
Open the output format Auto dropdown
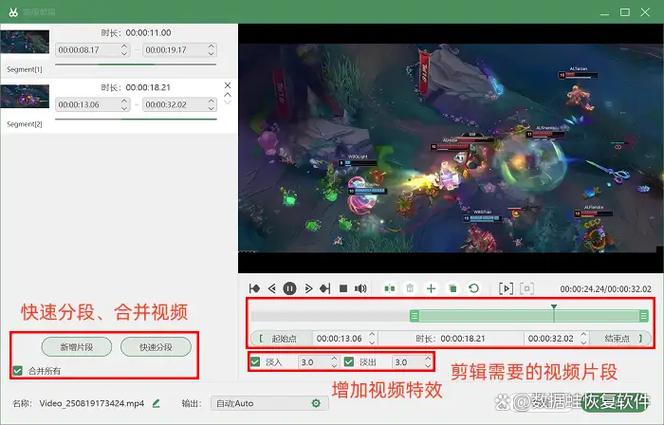(x=269, y=403)
